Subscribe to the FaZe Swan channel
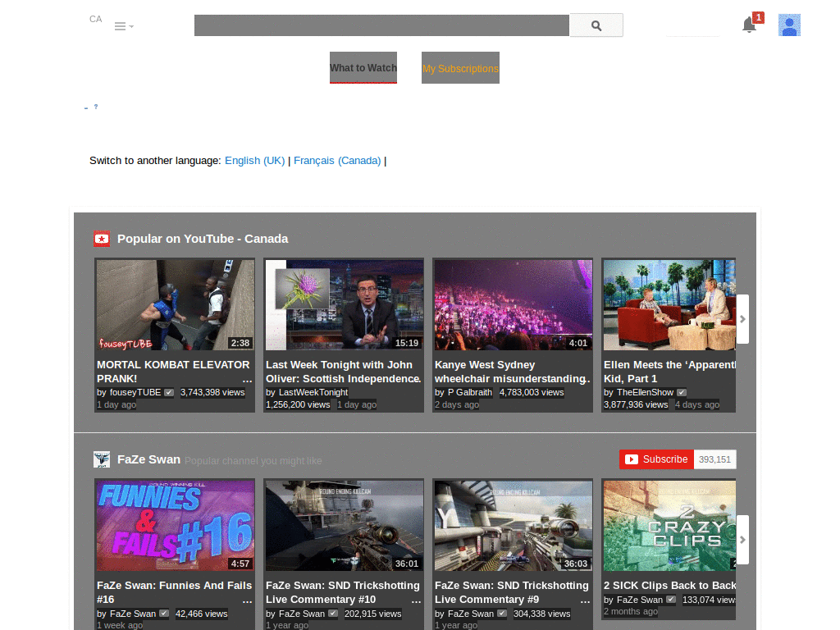This screenshot has width=840, height=630. [656, 459]
